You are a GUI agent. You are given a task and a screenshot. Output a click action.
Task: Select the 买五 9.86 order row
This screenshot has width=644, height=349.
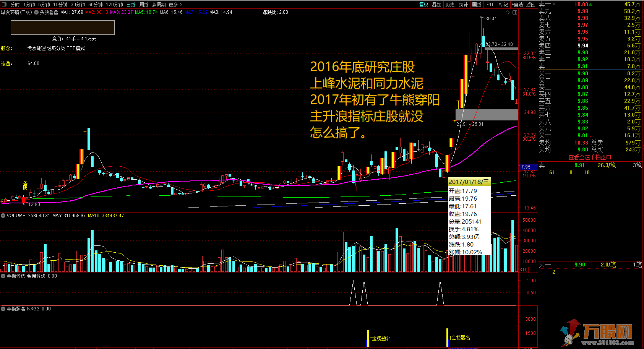click(590, 101)
